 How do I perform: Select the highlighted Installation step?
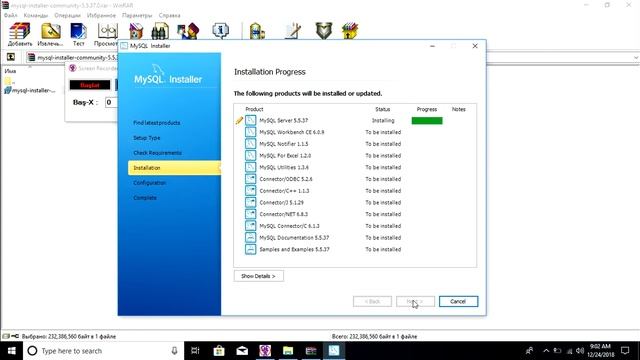(174, 168)
